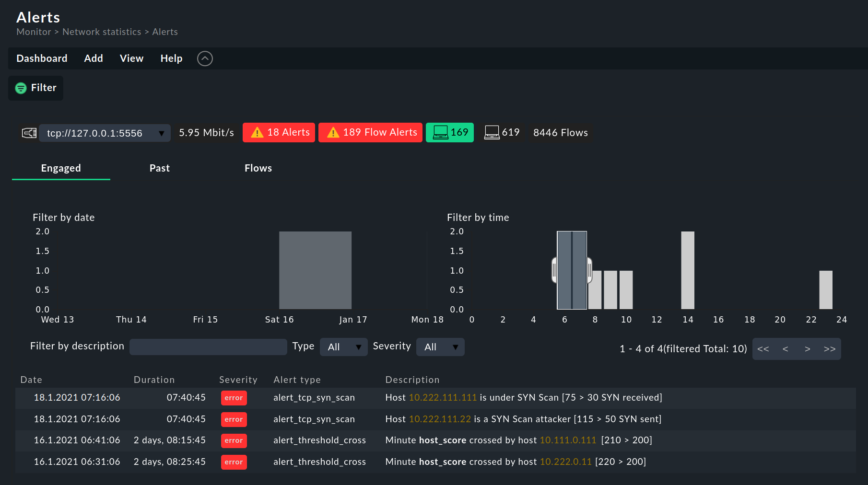Click the Severity column header
Viewport: 868px width, 485px height.
coord(238,380)
